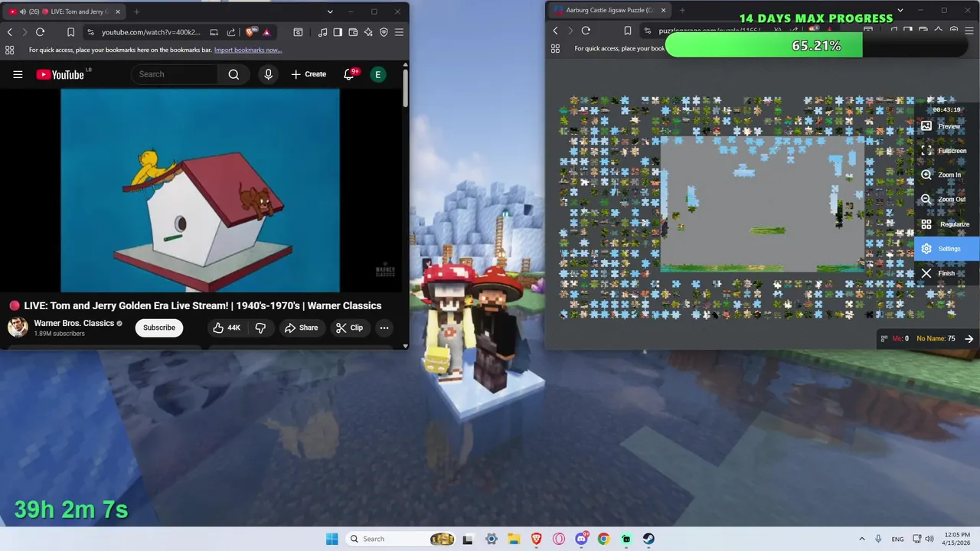Close the Tom and Jerry tab
980x551 pixels.
117,11
